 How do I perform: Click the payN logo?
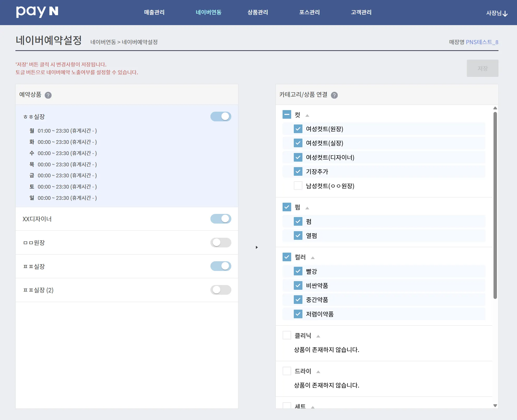pos(37,12)
